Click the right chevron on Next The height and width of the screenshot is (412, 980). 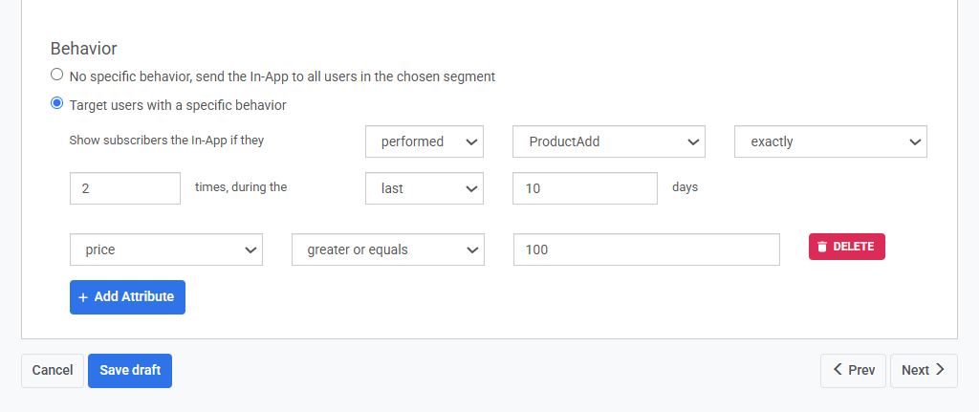(941, 370)
